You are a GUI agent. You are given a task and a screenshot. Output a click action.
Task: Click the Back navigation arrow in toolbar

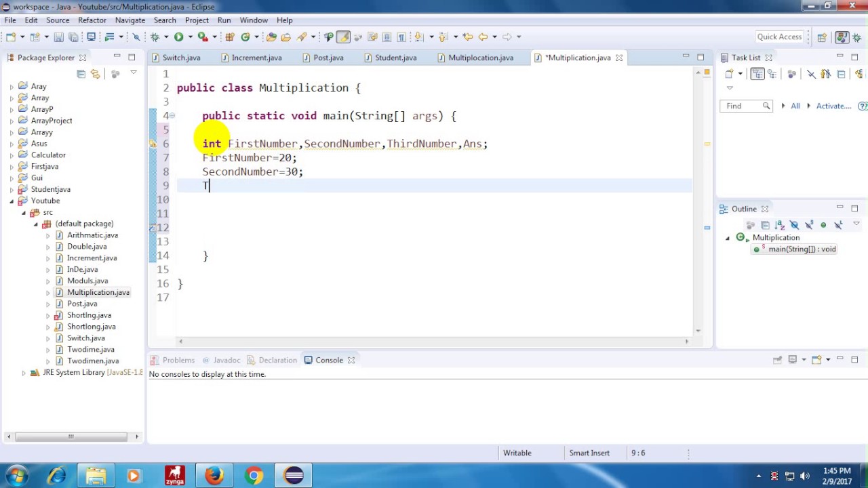click(x=483, y=37)
